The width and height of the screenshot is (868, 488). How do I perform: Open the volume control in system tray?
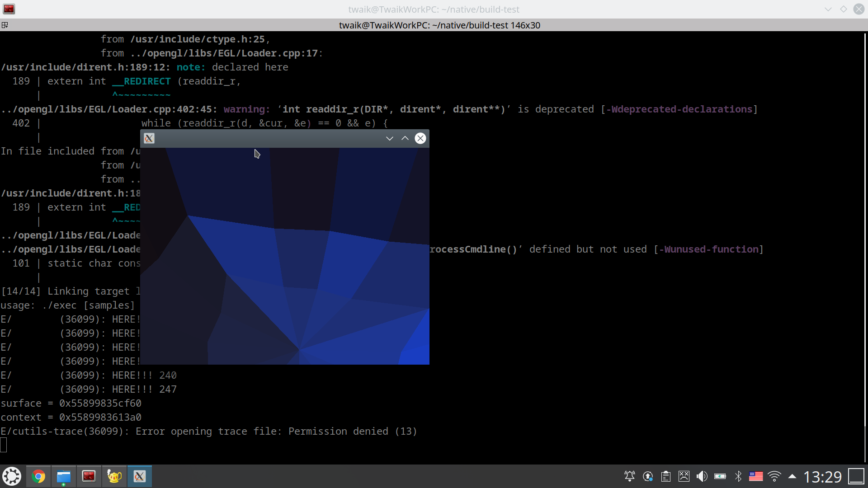coord(702,476)
